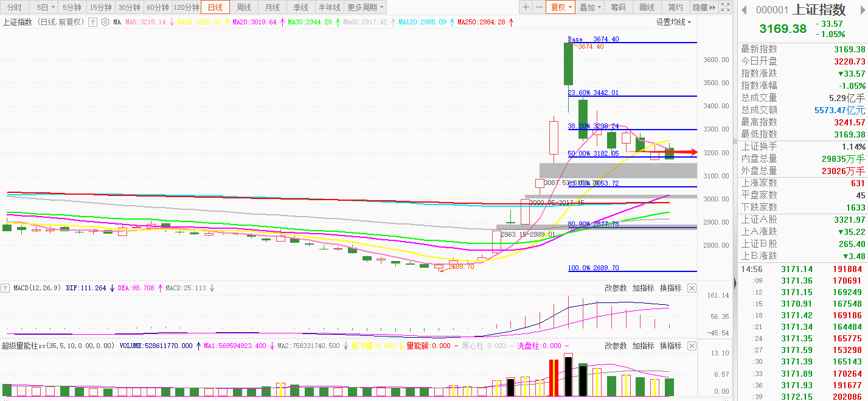Click the 筹码 button
Viewport: 868px width, 401px height.
(x=618, y=7)
